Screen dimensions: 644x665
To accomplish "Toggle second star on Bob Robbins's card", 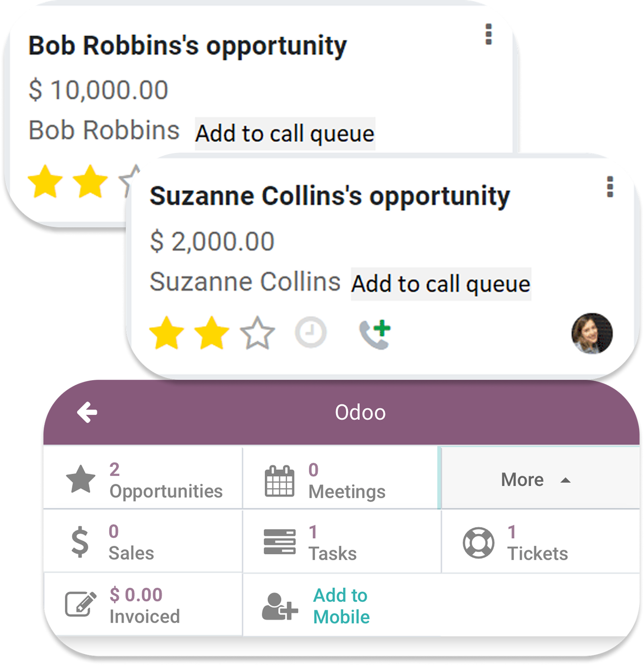I will (91, 181).
